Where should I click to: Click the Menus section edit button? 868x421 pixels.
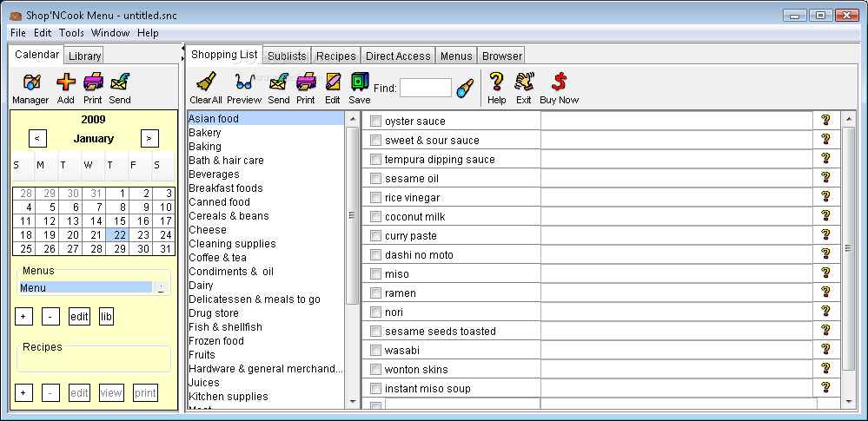point(79,317)
